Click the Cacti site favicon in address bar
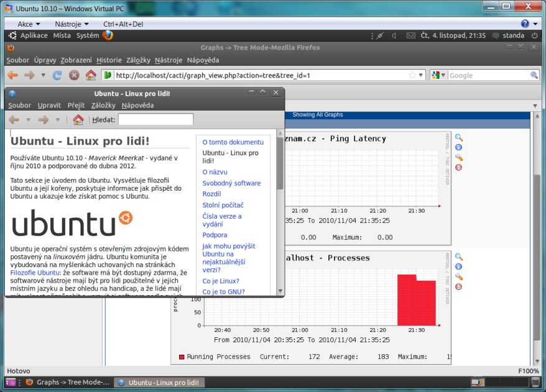 pos(108,75)
